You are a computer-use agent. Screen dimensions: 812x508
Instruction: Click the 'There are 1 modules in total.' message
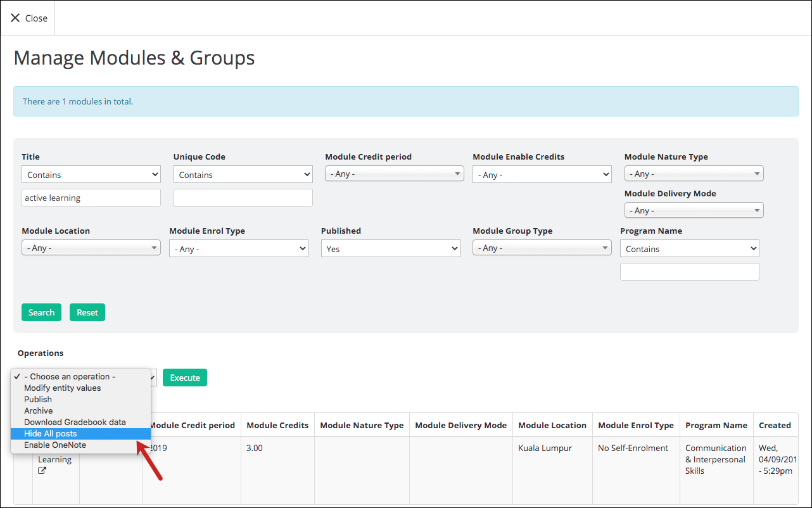click(78, 101)
